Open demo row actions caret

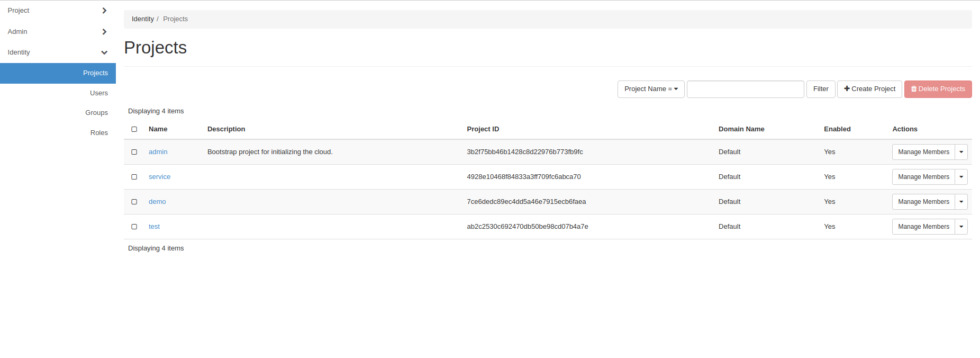click(x=961, y=202)
